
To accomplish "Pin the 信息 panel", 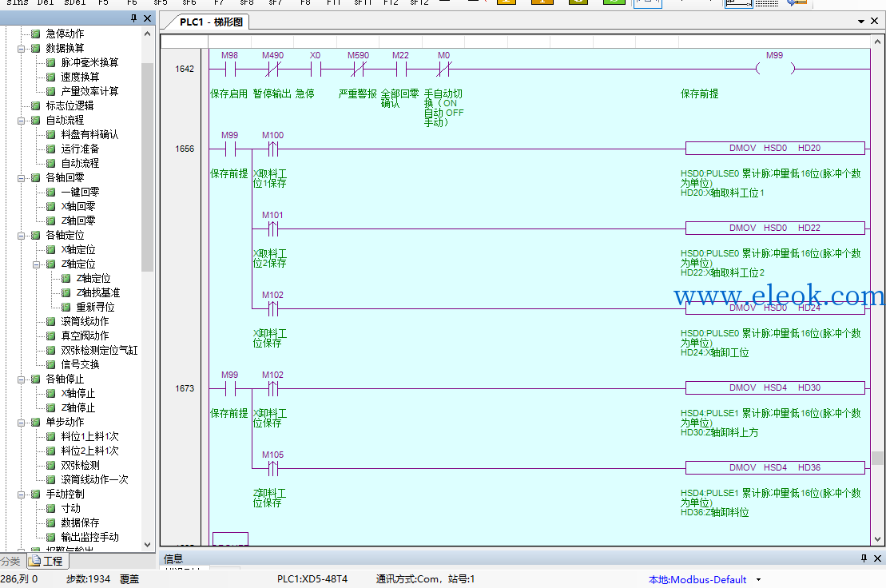I will (x=864, y=558).
